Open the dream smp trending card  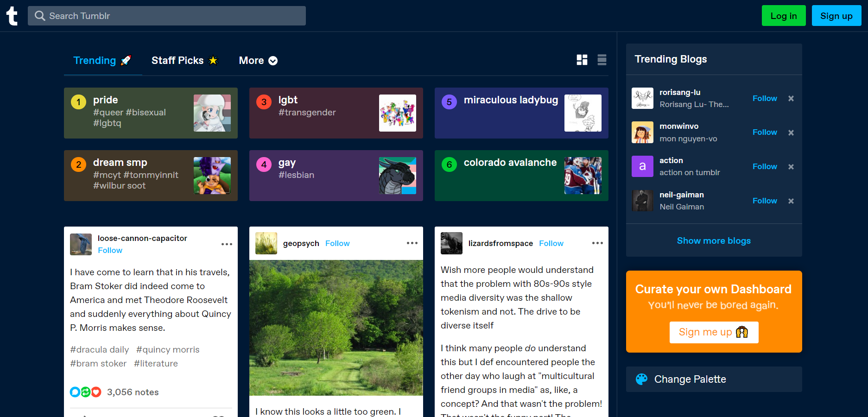pos(151,176)
